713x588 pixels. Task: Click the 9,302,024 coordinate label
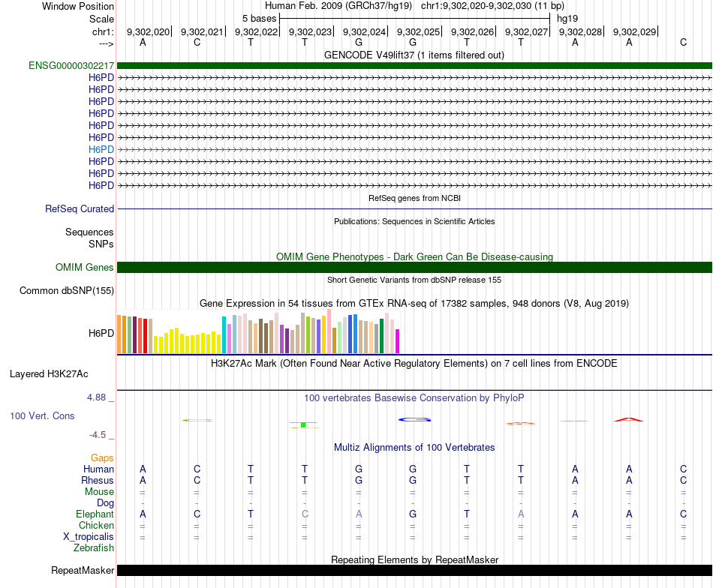coord(364,31)
